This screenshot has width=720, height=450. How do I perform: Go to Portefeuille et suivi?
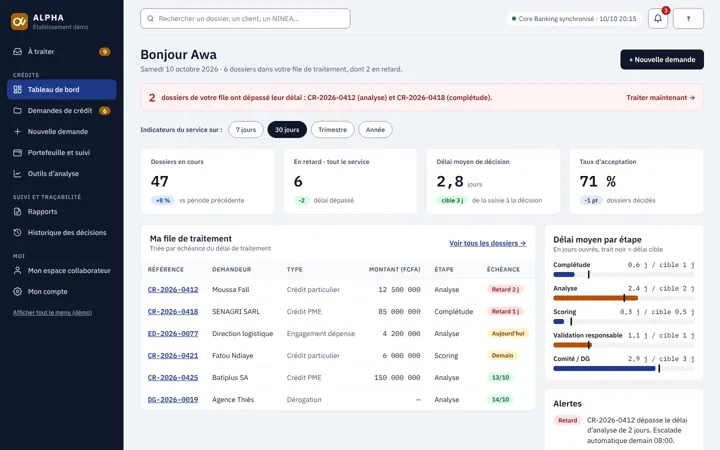click(x=62, y=152)
